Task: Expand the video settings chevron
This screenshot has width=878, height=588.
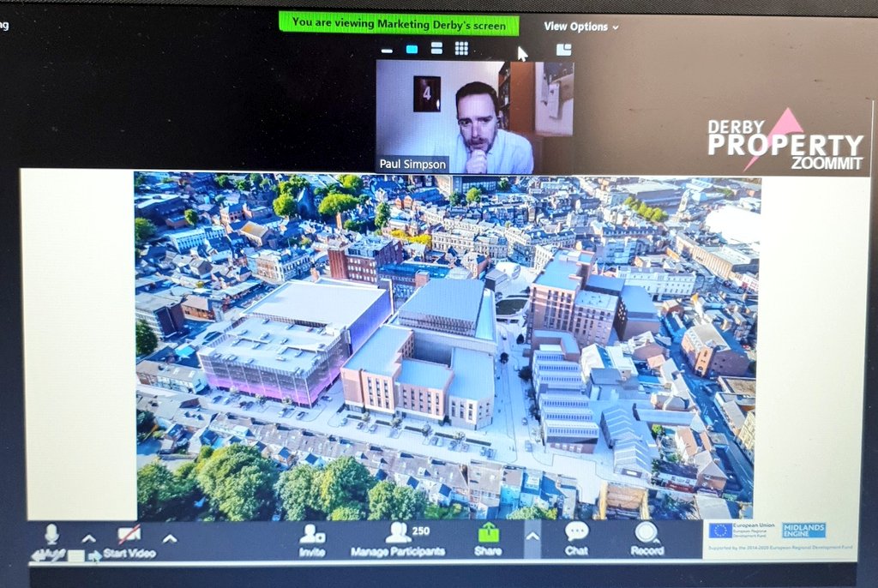Action: [170, 539]
